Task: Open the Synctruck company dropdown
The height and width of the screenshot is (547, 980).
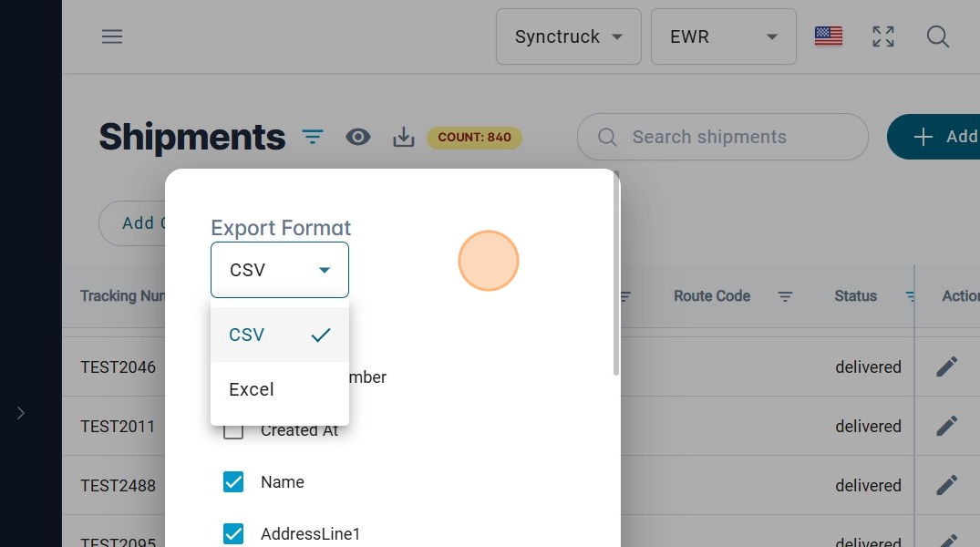Action: (568, 37)
